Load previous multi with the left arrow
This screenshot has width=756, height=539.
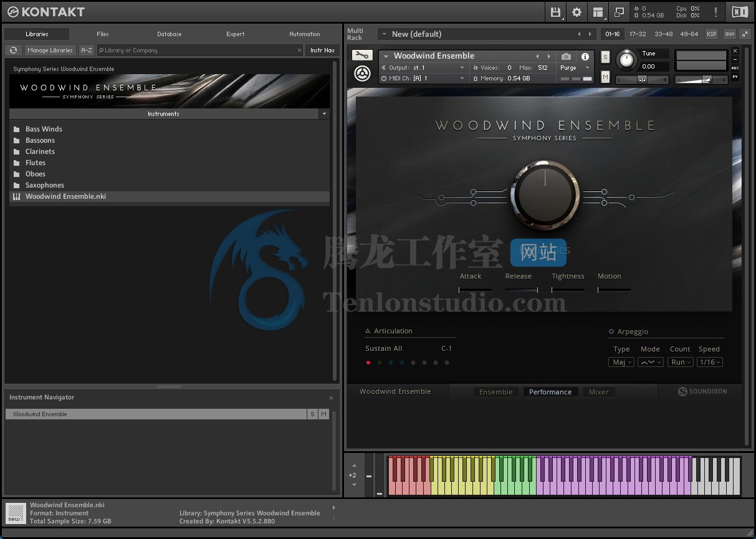click(579, 34)
